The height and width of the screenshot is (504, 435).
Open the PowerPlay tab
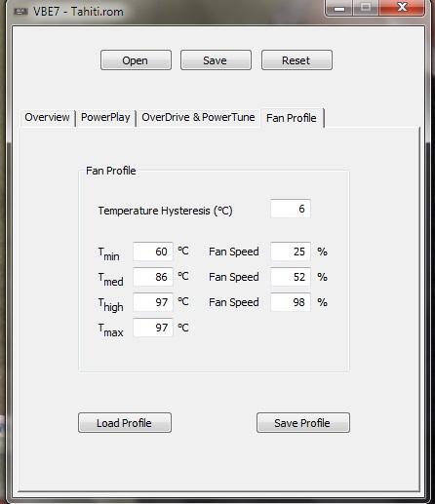[105, 117]
